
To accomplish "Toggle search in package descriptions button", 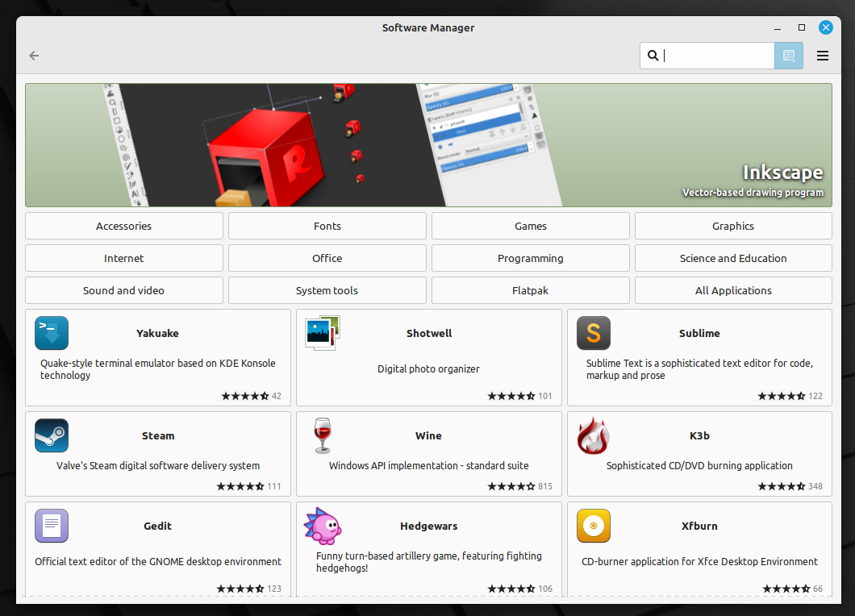I will point(789,56).
